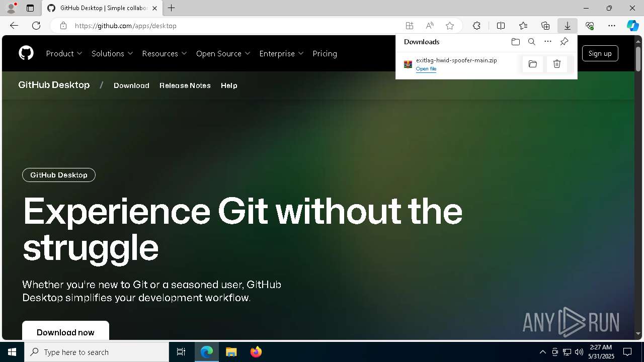Click the GitHub Desktop pill label

tap(59, 175)
